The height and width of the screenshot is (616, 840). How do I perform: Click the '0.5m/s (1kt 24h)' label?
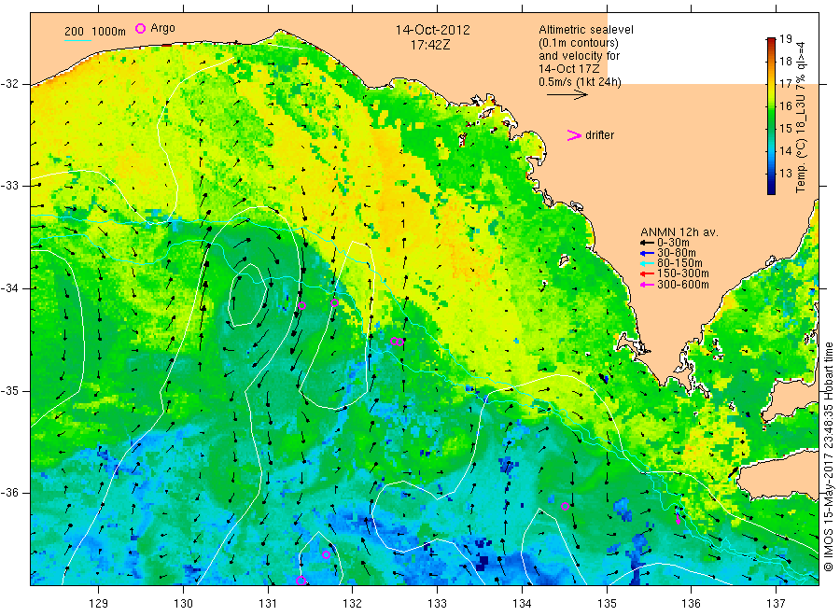pyautogui.click(x=581, y=82)
